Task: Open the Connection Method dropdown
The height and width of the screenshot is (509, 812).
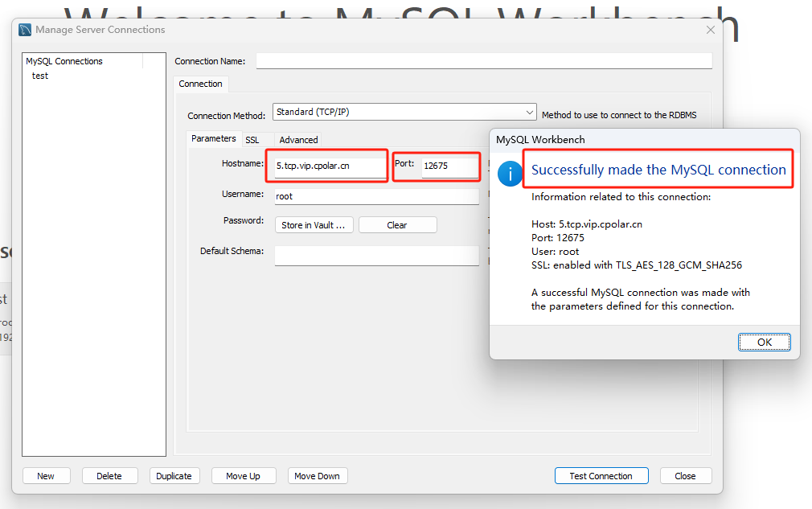Action: pyautogui.click(x=404, y=112)
